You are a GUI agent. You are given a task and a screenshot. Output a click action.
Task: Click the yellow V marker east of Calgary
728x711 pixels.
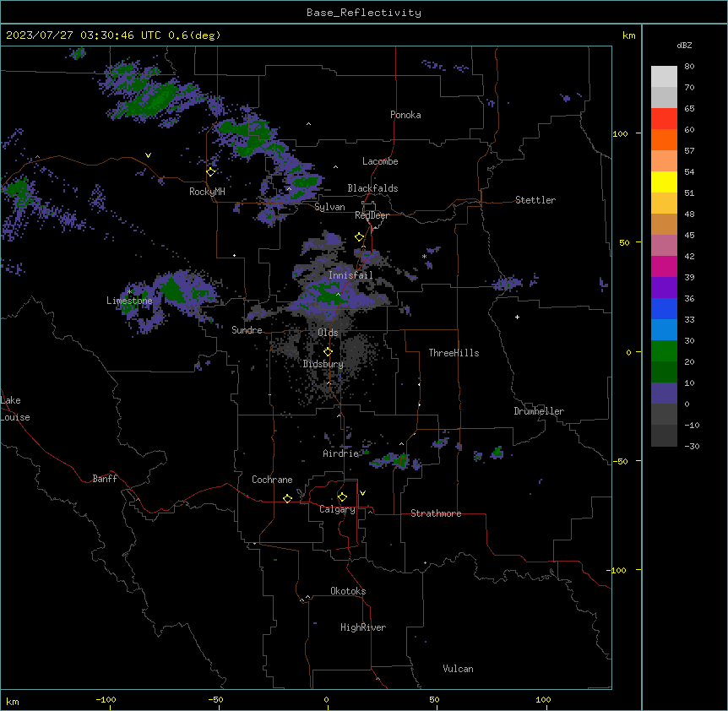[x=362, y=493]
